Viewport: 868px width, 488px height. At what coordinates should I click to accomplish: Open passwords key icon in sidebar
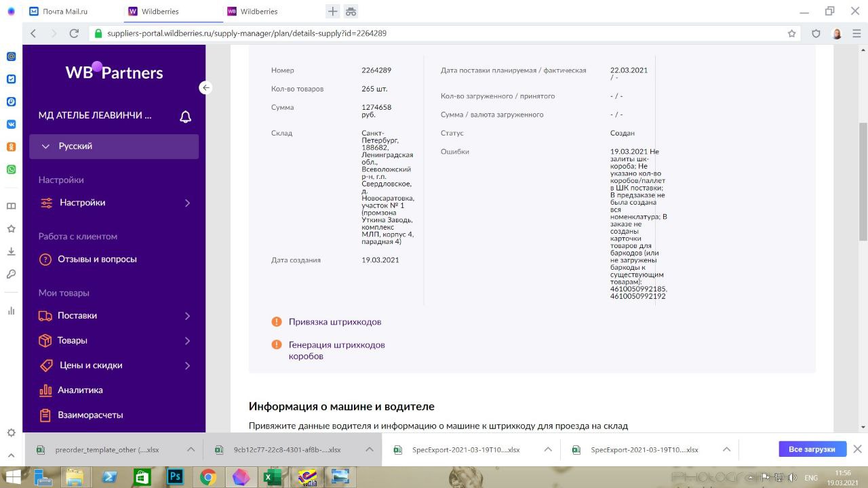click(11, 274)
